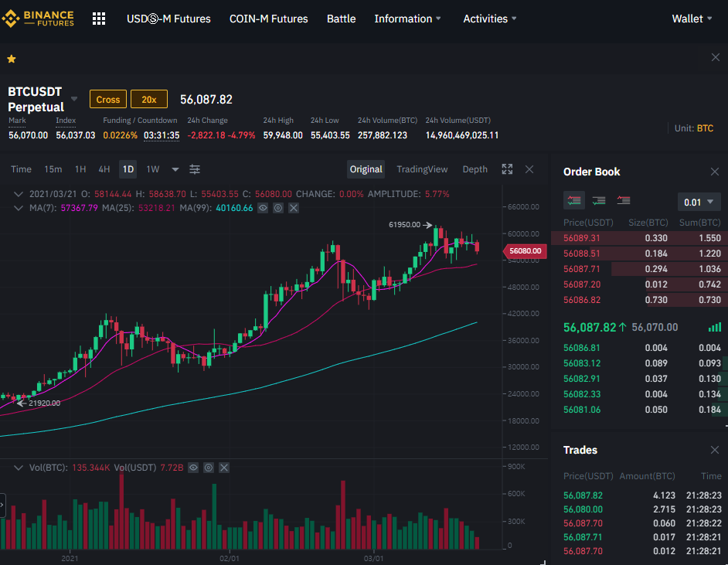Viewport: 728px width, 565px height.
Task: Close the Trades panel
Action: [x=715, y=450]
